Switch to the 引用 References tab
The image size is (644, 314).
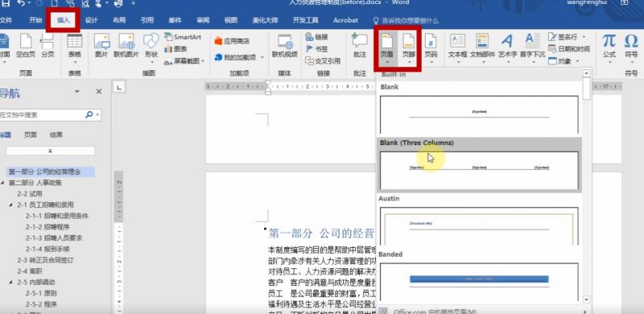tap(147, 20)
